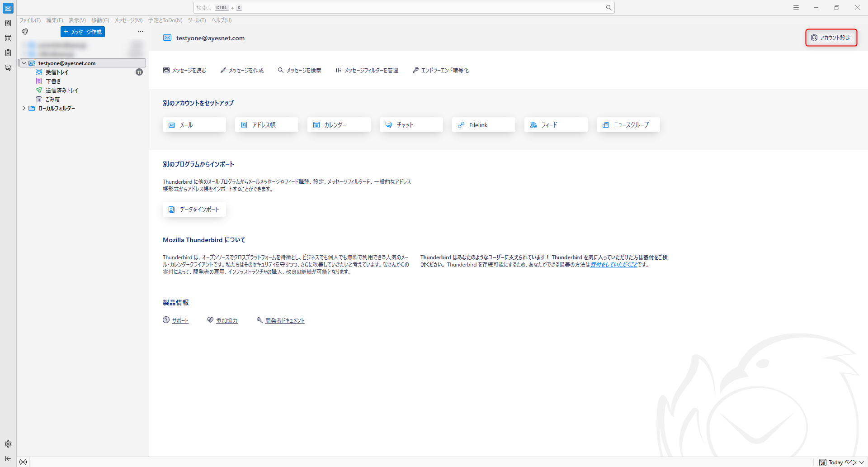
Task: Open 移動(G) menu
Action: click(100, 20)
